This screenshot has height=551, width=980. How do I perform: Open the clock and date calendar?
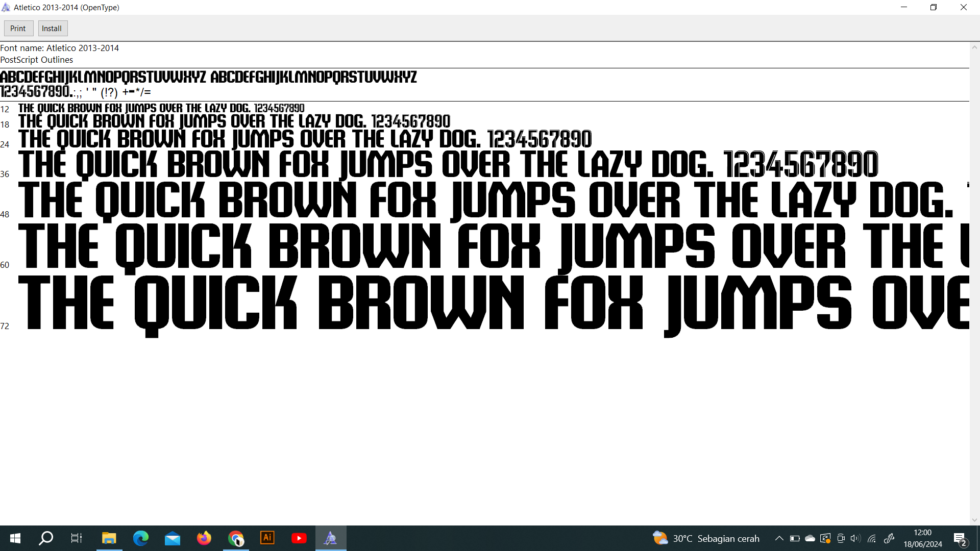pos(922,538)
